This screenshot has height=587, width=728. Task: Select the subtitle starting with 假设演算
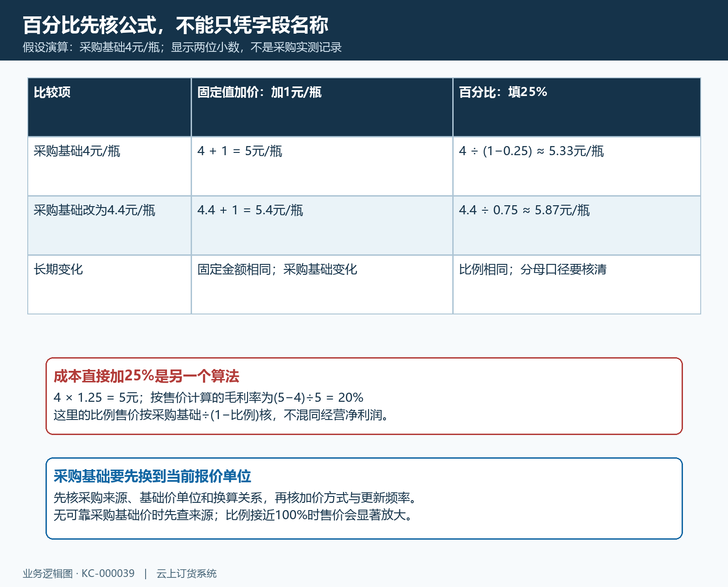(182, 47)
